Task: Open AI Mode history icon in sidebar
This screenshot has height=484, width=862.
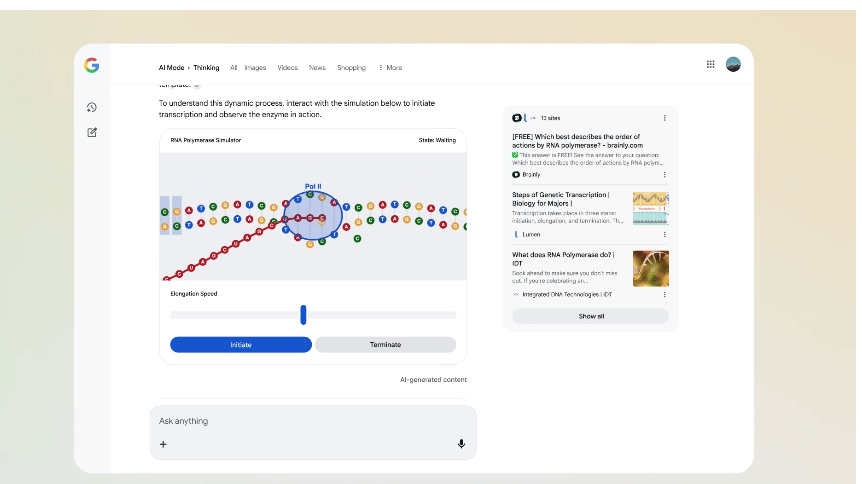Action: 91,107
